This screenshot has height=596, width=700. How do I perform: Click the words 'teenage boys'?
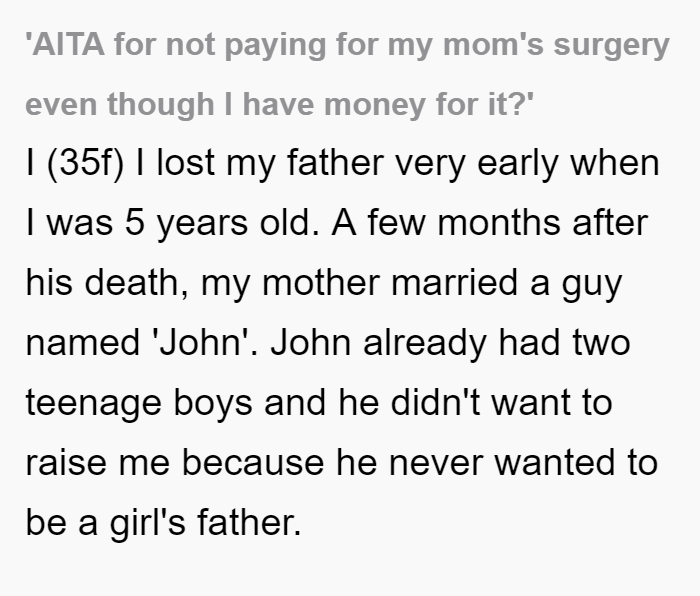(x=139, y=404)
